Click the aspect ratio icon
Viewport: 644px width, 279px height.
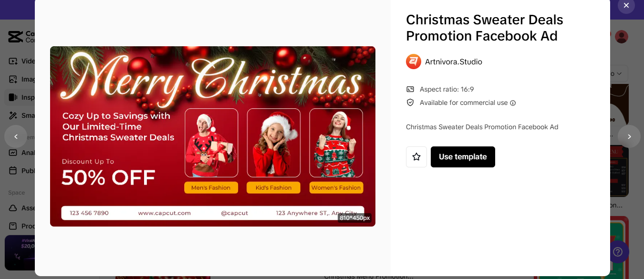coord(410,89)
